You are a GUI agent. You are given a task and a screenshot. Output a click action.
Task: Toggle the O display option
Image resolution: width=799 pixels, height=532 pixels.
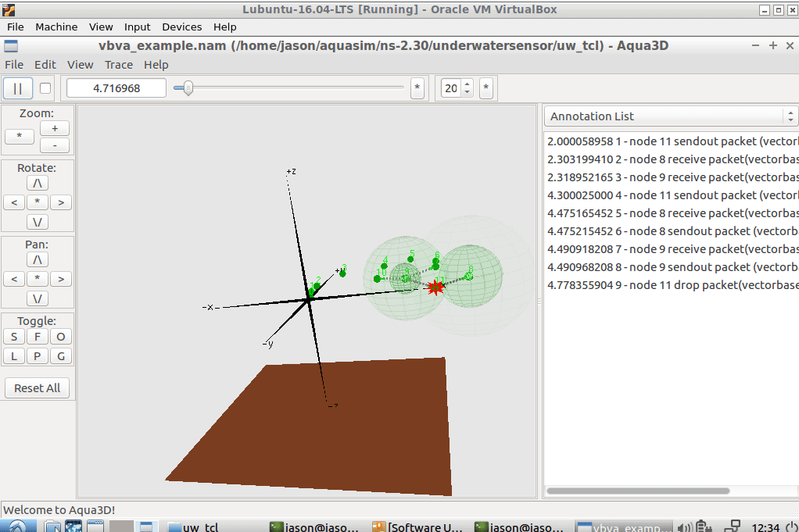61,337
